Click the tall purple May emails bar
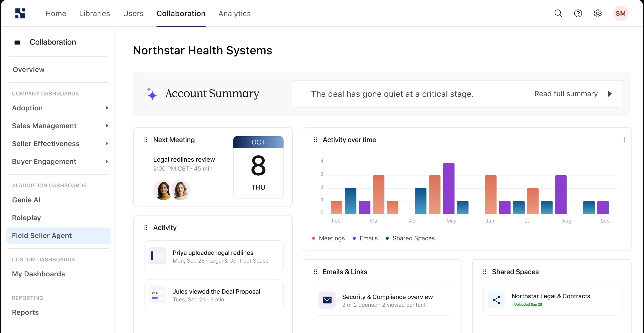Image resolution: width=644 pixels, height=333 pixels. coord(449,189)
